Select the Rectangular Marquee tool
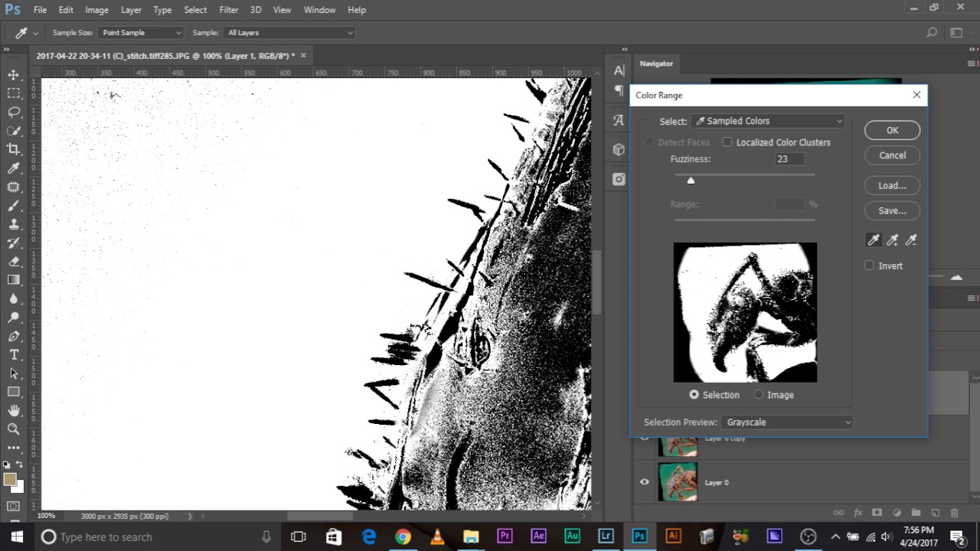This screenshot has width=980, height=551. click(x=14, y=93)
